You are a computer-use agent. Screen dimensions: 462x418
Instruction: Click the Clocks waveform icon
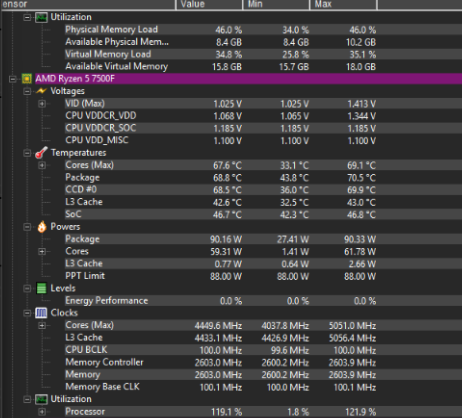coord(41,313)
